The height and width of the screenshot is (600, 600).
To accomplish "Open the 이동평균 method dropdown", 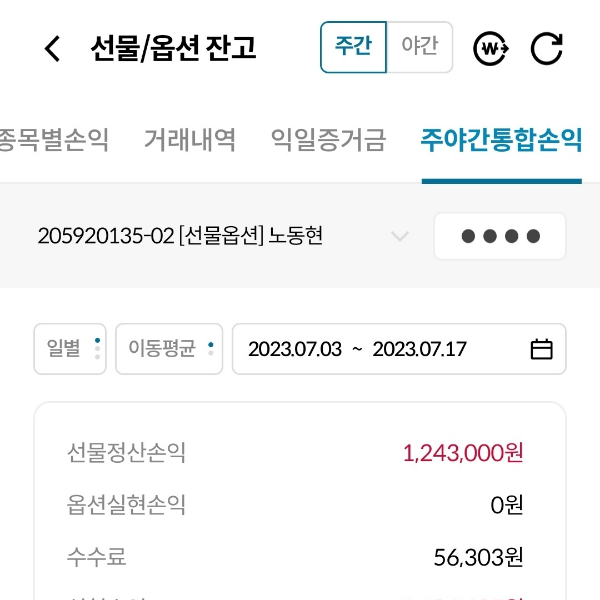I will [x=168, y=349].
